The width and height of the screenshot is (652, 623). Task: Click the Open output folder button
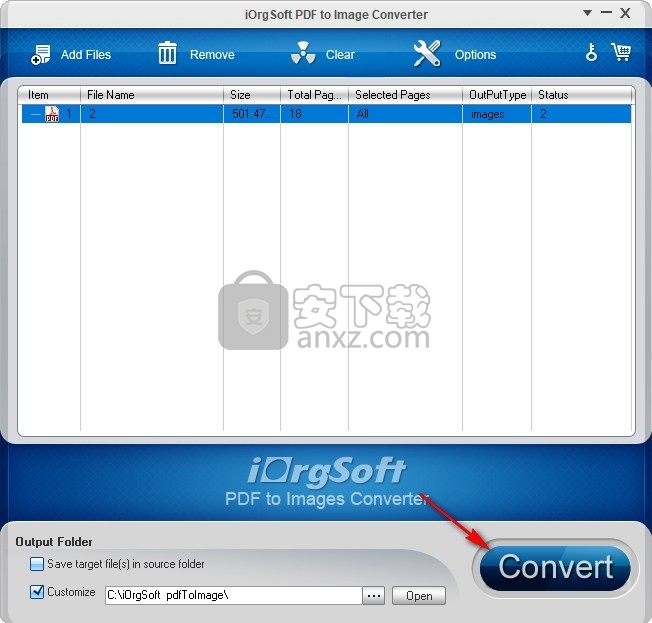pyautogui.click(x=419, y=596)
